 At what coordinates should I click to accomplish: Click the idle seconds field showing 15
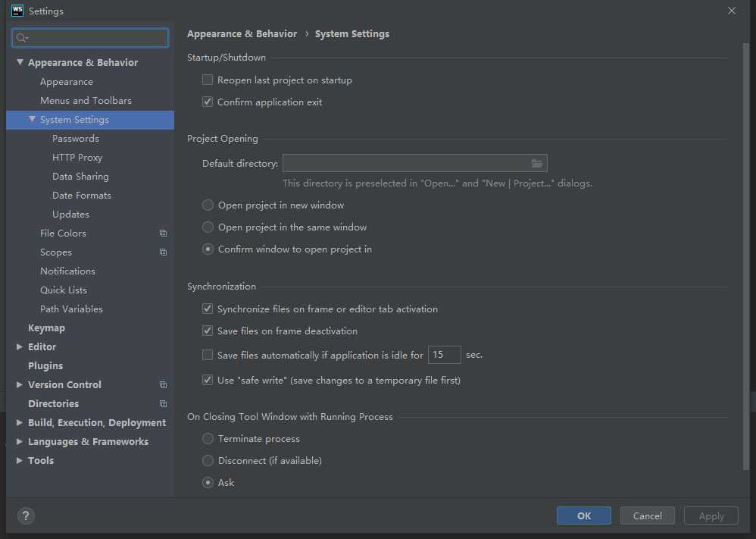pos(444,355)
